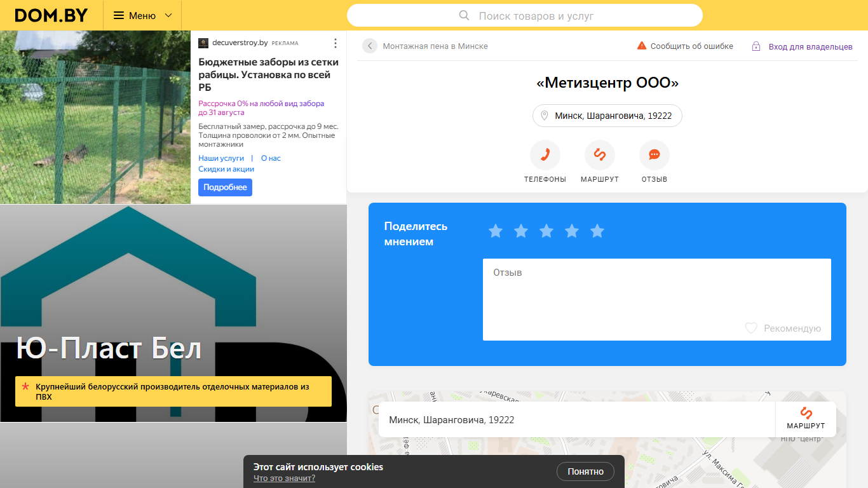Viewport: 868px width, 488px height.
Task: Rate one star in review form
Action: point(496,231)
